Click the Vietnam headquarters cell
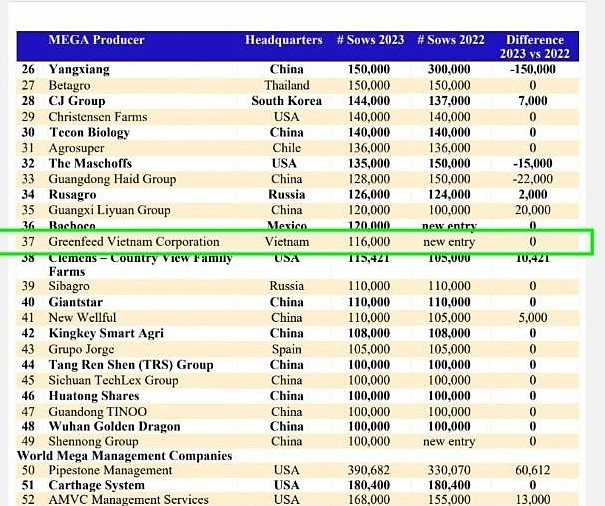The width and height of the screenshot is (605, 506). (x=287, y=242)
